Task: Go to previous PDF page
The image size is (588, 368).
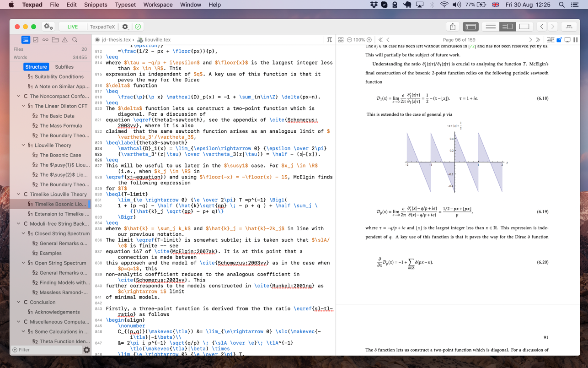Action: 388,40
